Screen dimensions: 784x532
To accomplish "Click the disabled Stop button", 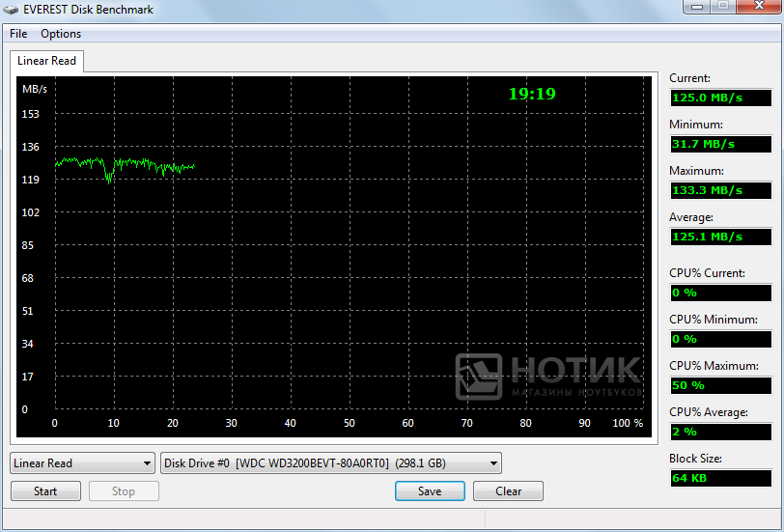I will pyautogui.click(x=124, y=491).
